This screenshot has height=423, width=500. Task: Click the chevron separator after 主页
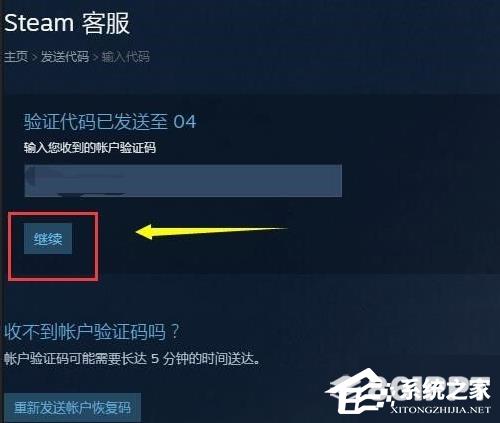pyautogui.click(x=35, y=57)
